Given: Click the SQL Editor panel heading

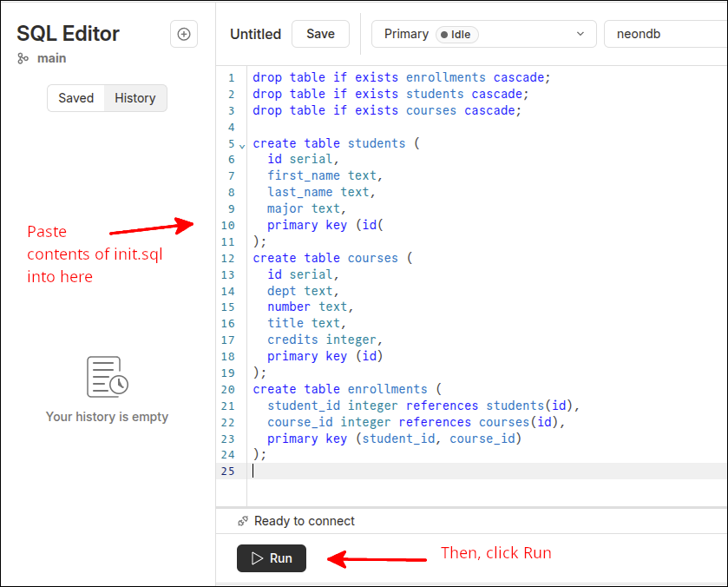Looking at the screenshot, I should pyautogui.click(x=68, y=34).
